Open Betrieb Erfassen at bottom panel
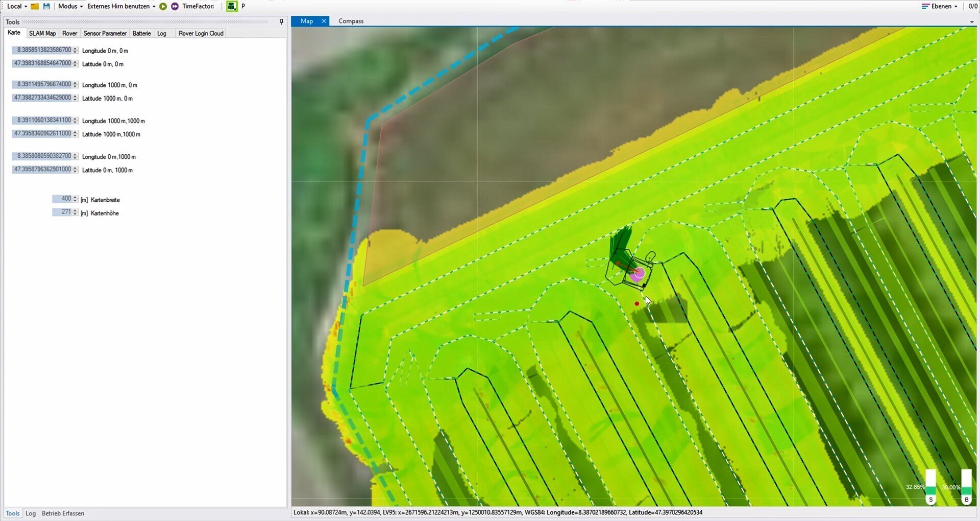The height and width of the screenshot is (521, 980). (63, 513)
